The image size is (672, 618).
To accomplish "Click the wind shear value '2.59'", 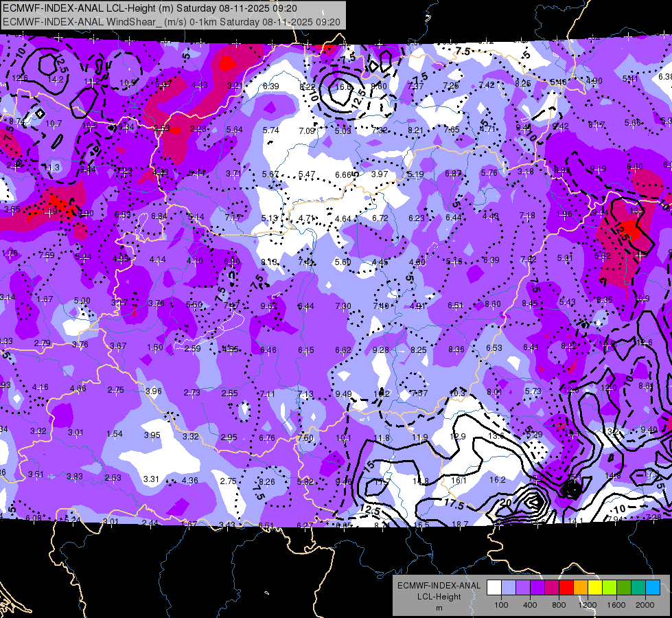I will click(192, 349).
